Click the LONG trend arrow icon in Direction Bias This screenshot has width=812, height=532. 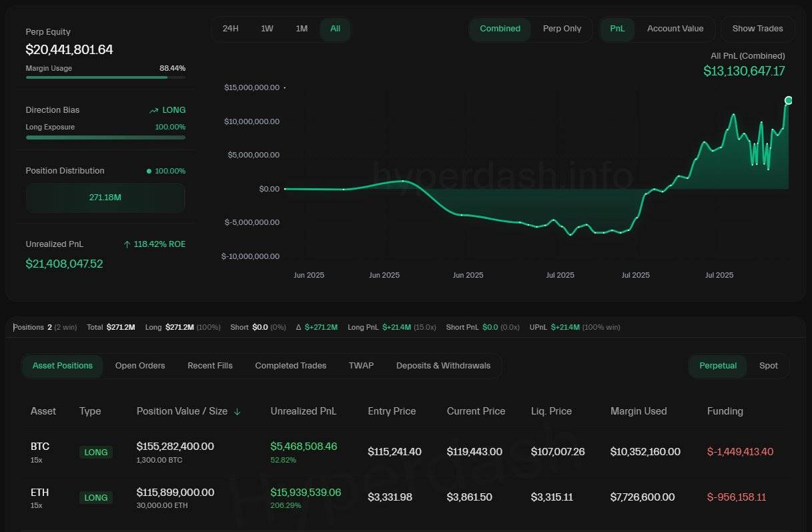154,110
